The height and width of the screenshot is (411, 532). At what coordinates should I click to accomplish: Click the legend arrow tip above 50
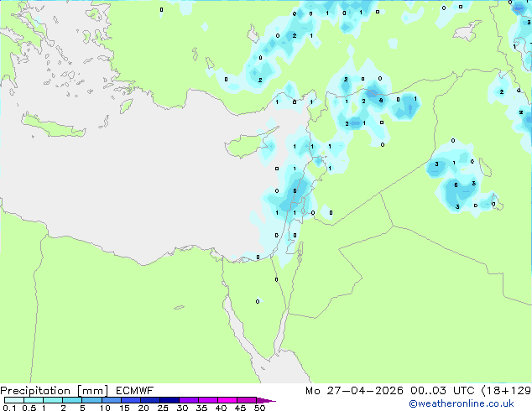pos(266,400)
